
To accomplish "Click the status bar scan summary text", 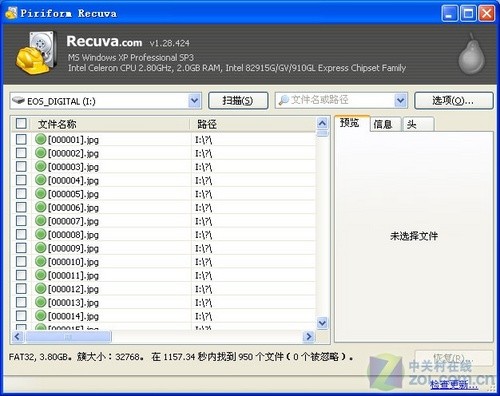I will point(181,357).
